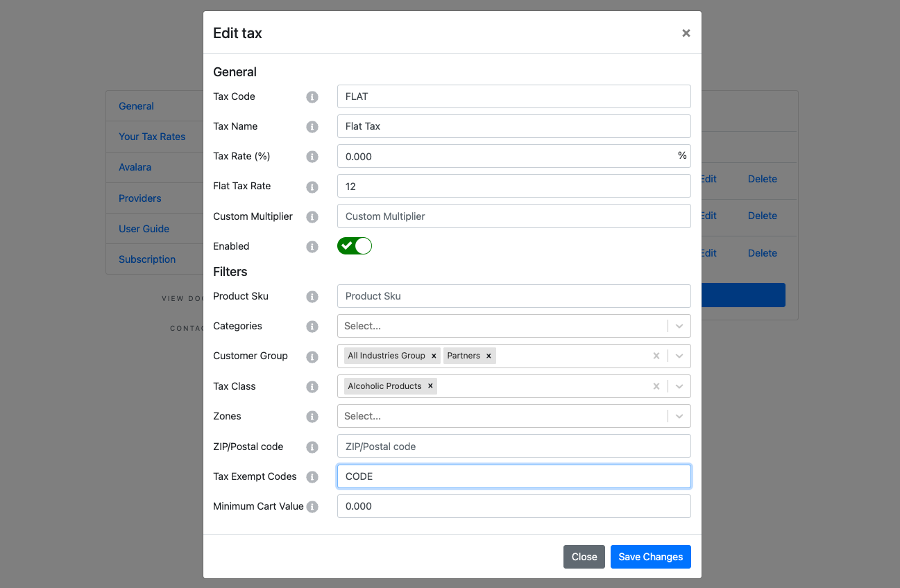Viewport: 900px width, 588px height.
Task: Expand the Customer Group dropdown arrow
Action: tap(679, 356)
